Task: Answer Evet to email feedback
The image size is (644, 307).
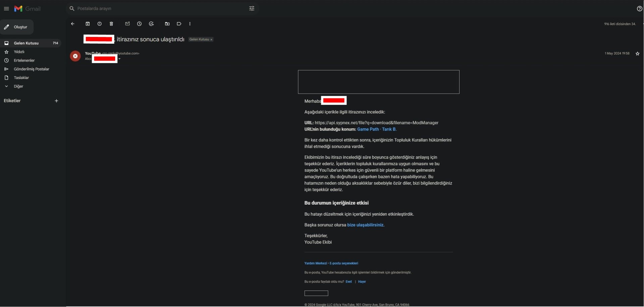Action: [x=349, y=282]
